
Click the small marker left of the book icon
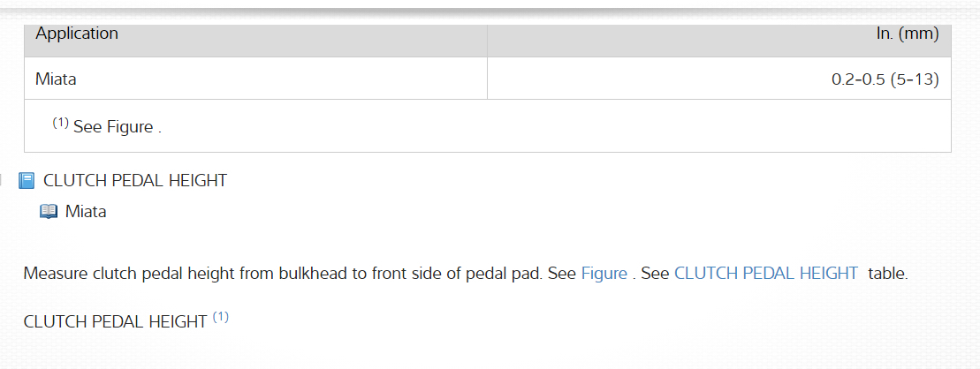[2, 181]
